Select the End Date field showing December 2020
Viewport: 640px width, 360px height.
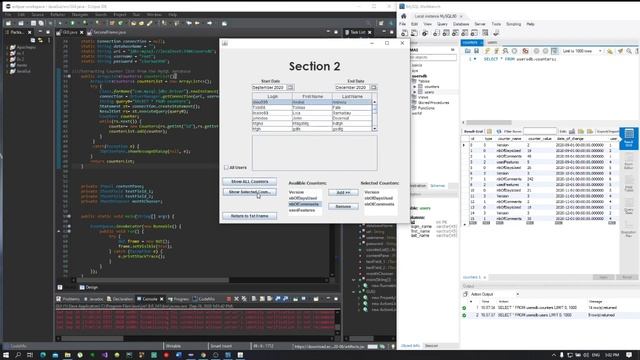tap(353, 87)
